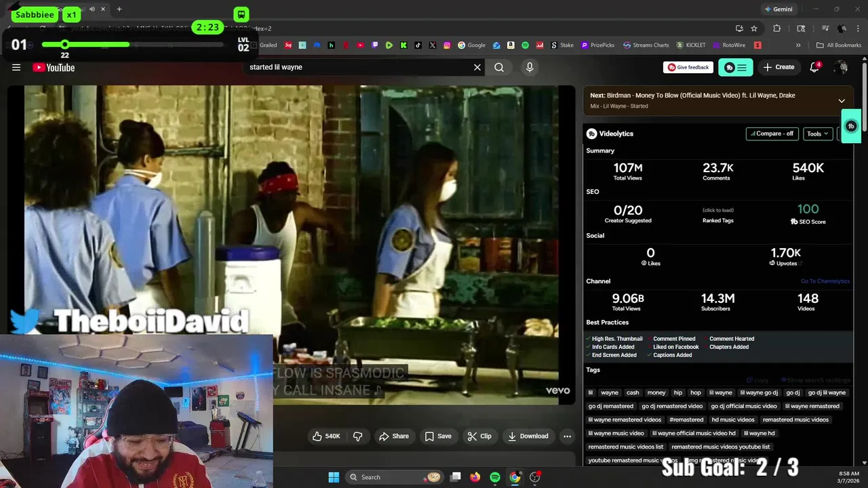This screenshot has height=488, width=868.
Task: Open the Twitch bookmark icon
Action: [x=374, y=45]
